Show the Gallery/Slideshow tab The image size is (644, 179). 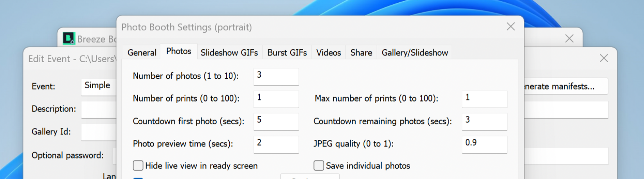pyautogui.click(x=415, y=53)
